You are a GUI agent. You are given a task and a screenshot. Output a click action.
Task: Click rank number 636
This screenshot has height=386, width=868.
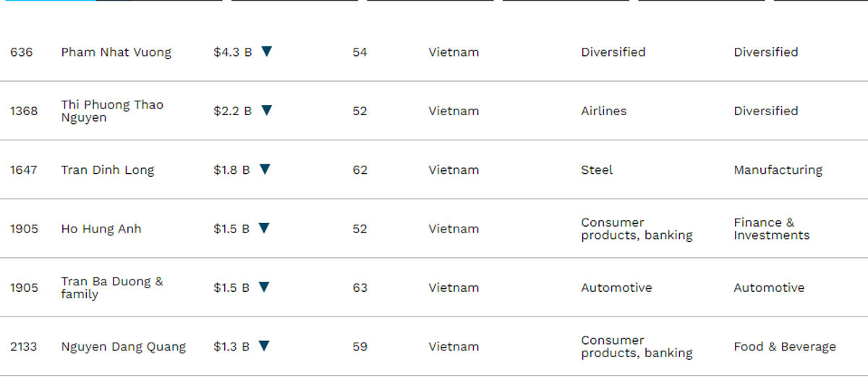22,52
